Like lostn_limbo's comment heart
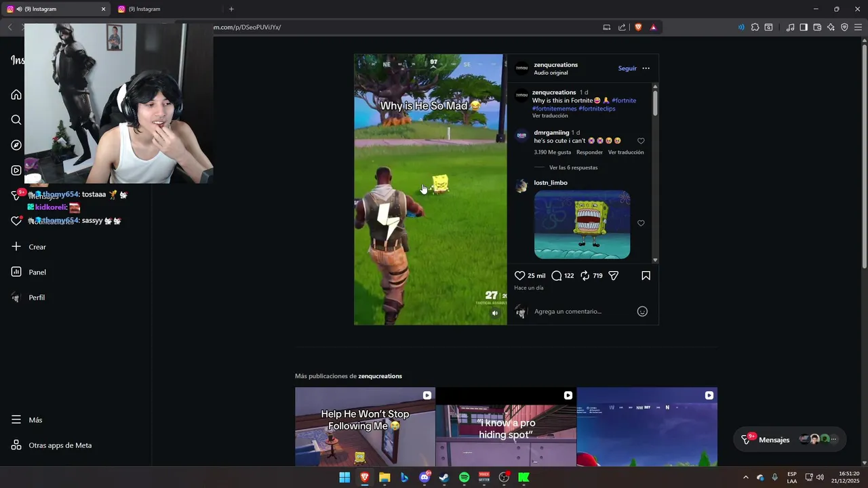 pos(641,223)
